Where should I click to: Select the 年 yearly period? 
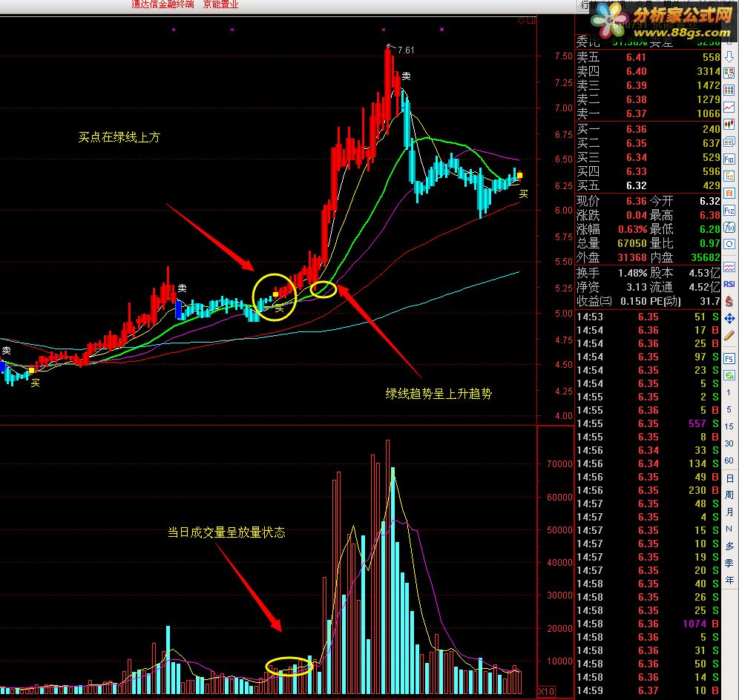[x=729, y=581]
